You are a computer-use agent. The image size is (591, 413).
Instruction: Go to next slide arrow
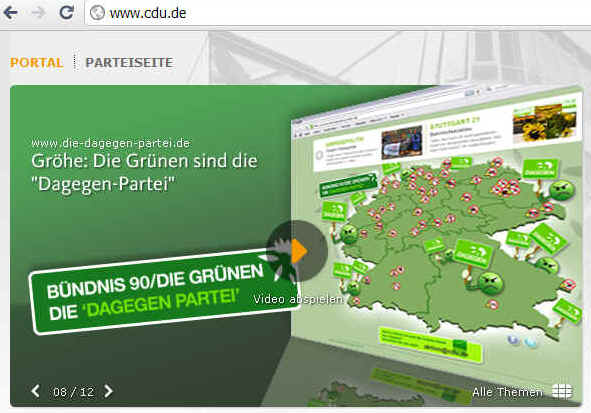(x=108, y=391)
